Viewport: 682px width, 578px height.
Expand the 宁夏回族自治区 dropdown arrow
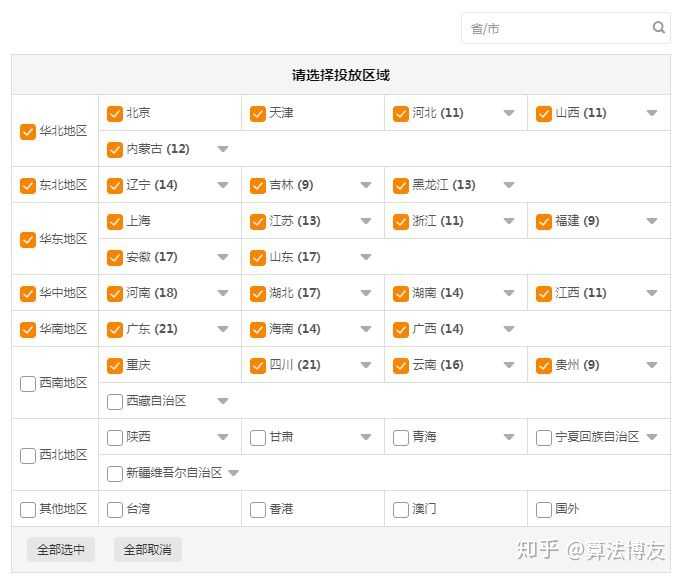coord(652,437)
